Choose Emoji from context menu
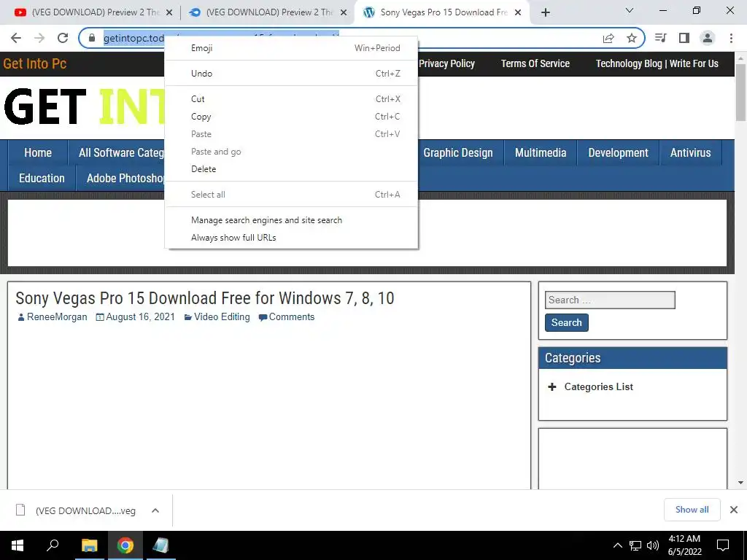 291,47
